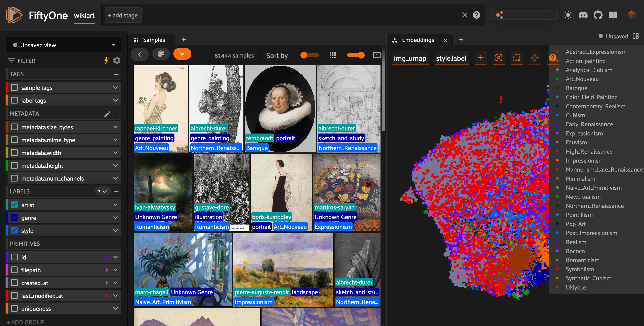Click the center-view target icon in Embeddings
Screen dimensions: 644x326
click(x=499, y=58)
